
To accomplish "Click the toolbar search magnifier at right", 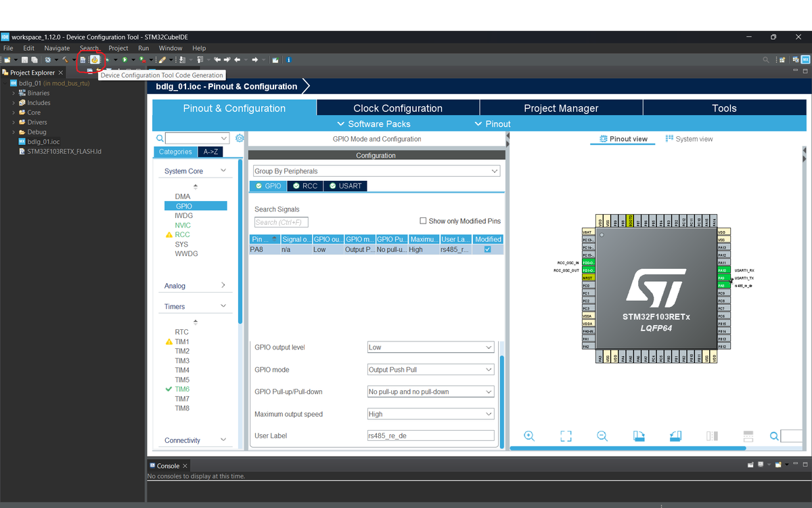I will pyautogui.click(x=766, y=60).
